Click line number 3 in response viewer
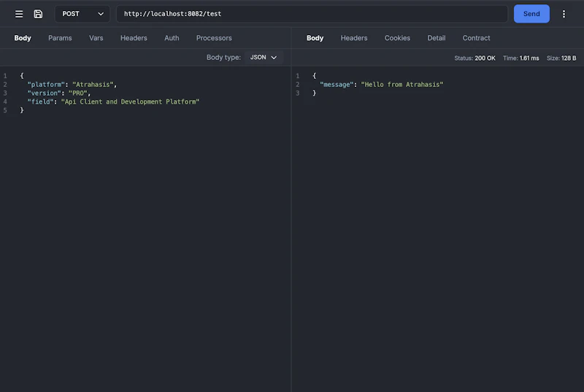 coord(298,93)
